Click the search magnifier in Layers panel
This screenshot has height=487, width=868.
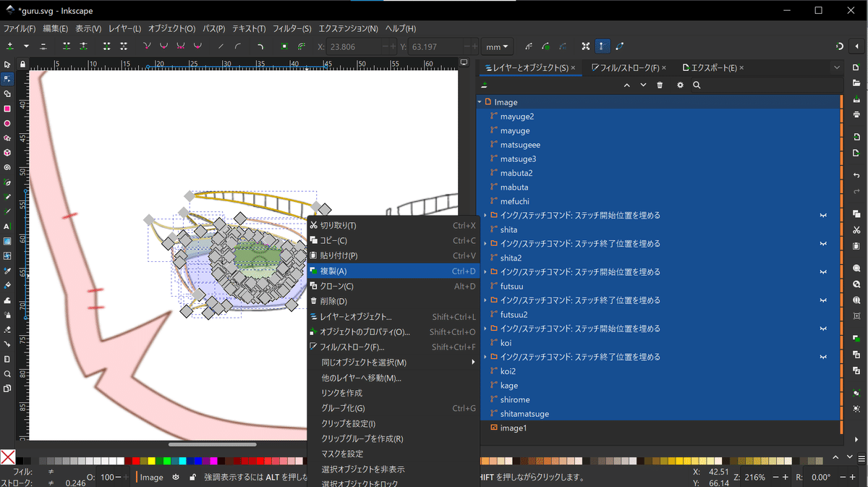tap(697, 85)
